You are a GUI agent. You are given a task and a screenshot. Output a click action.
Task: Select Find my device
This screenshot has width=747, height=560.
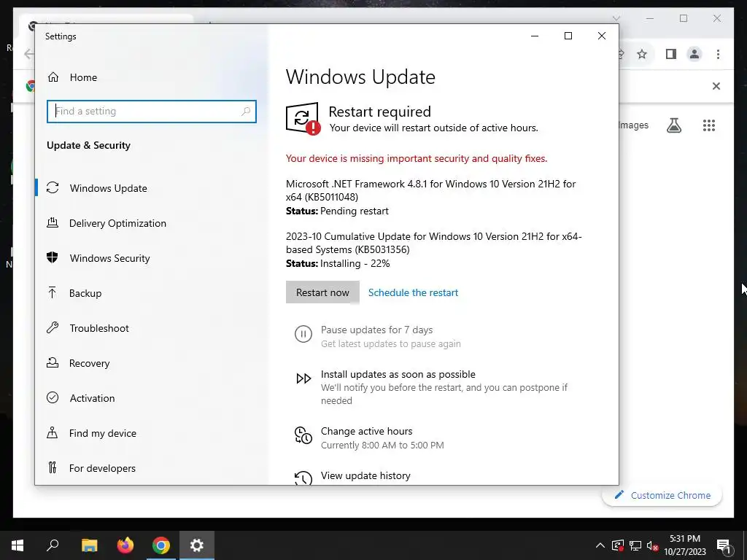pos(102,433)
